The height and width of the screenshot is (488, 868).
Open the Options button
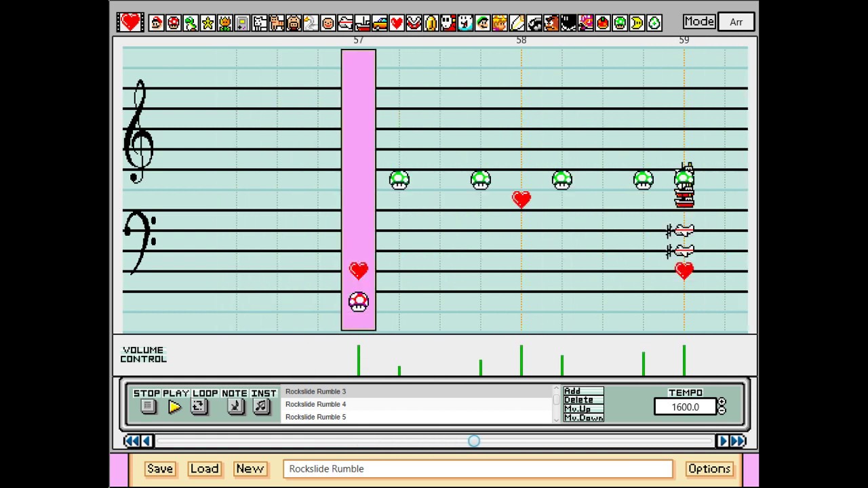[x=709, y=468]
